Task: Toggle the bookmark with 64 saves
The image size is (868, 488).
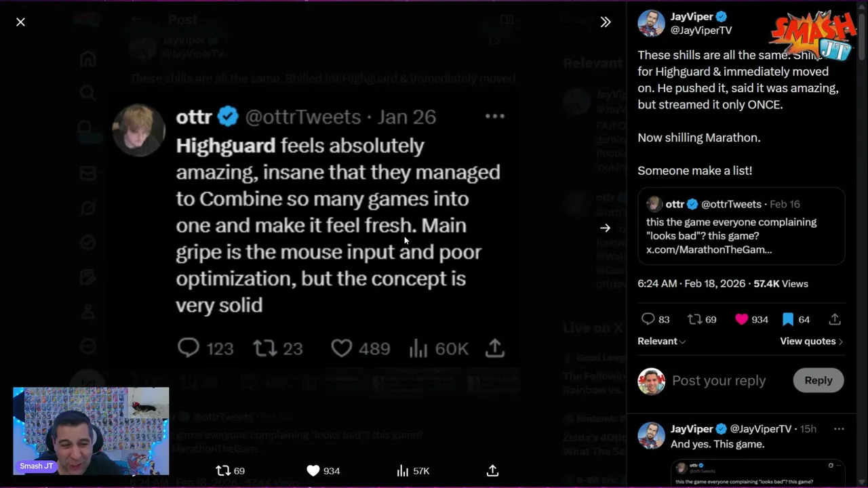Action: [x=788, y=319]
